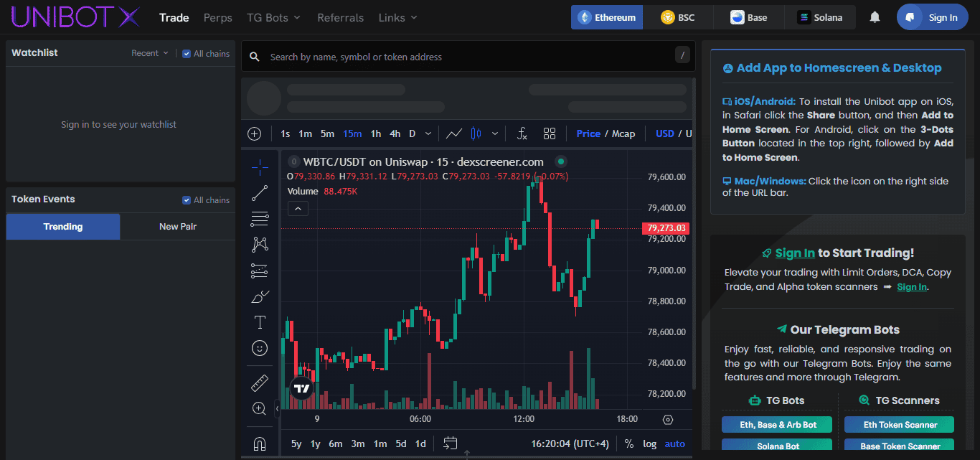Toggle percent scale on chart
Viewport: 980px width, 460px height.
click(629, 443)
